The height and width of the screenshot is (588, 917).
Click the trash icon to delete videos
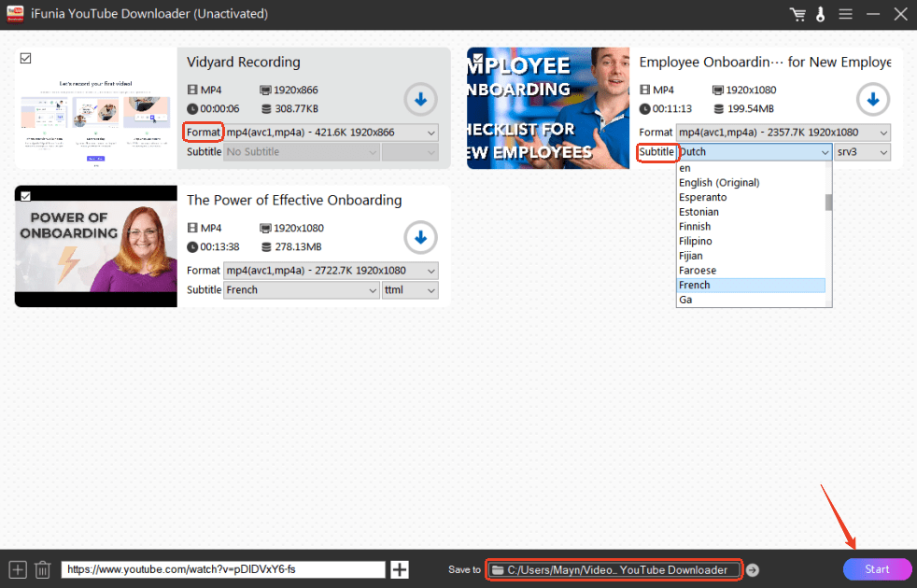coord(42,569)
